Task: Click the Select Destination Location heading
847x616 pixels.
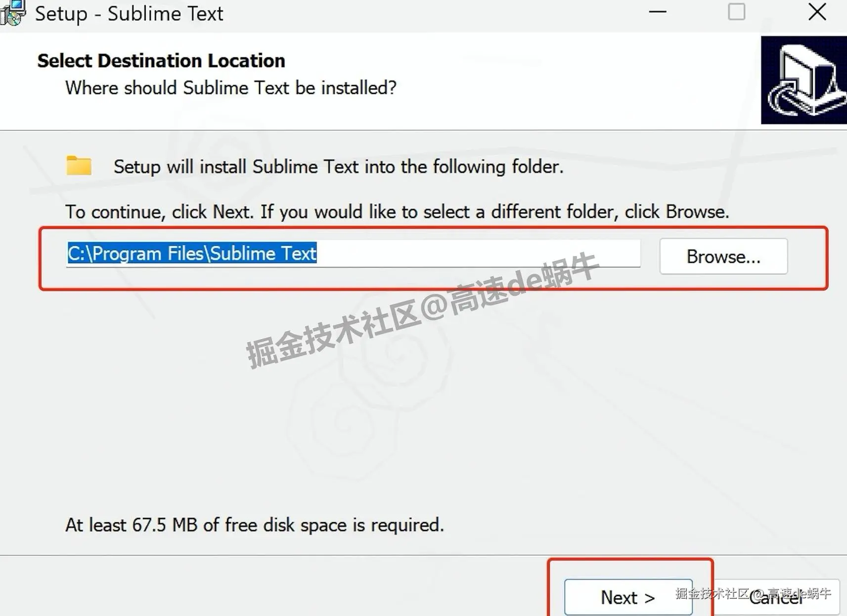Action: pos(161,60)
